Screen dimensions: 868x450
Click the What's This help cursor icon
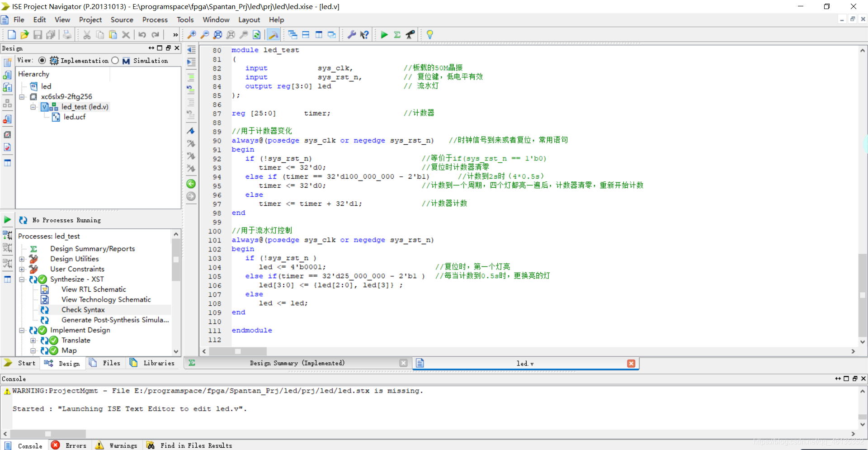(x=364, y=35)
